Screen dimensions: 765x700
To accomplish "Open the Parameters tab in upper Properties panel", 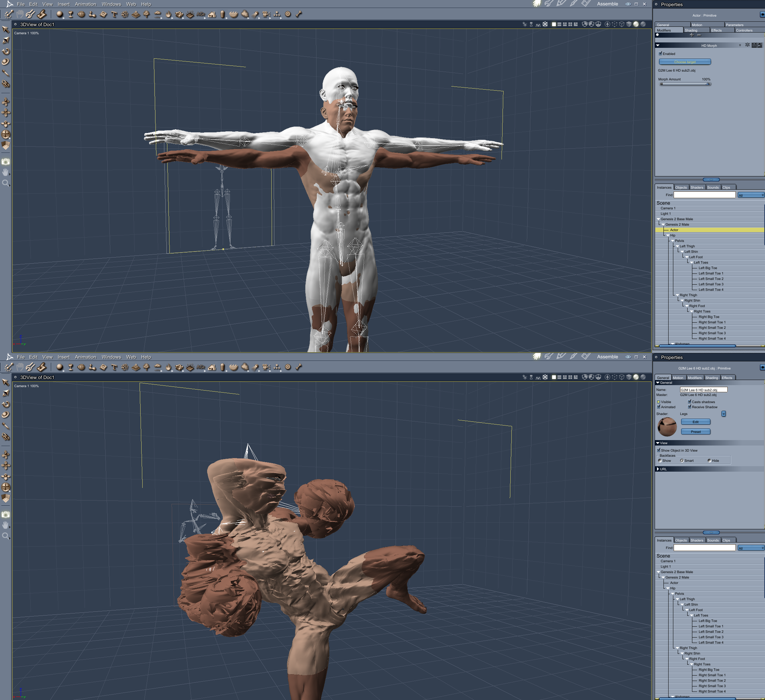I will coord(734,25).
